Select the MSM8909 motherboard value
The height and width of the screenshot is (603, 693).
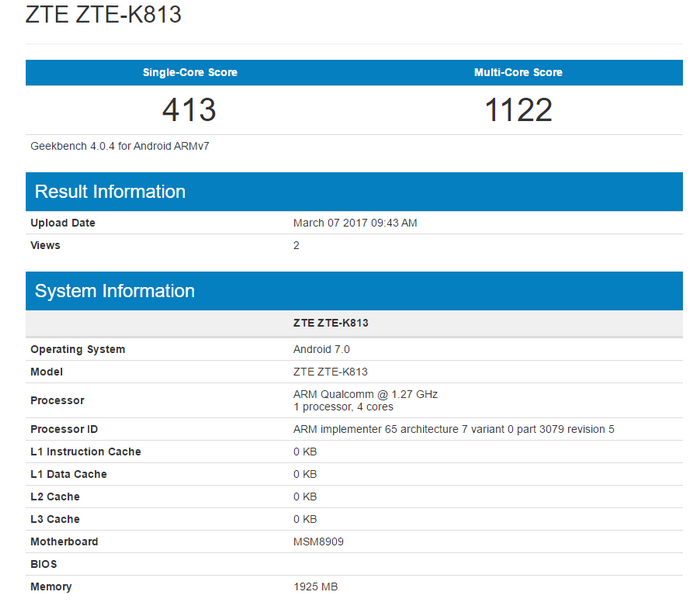[319, 542]
